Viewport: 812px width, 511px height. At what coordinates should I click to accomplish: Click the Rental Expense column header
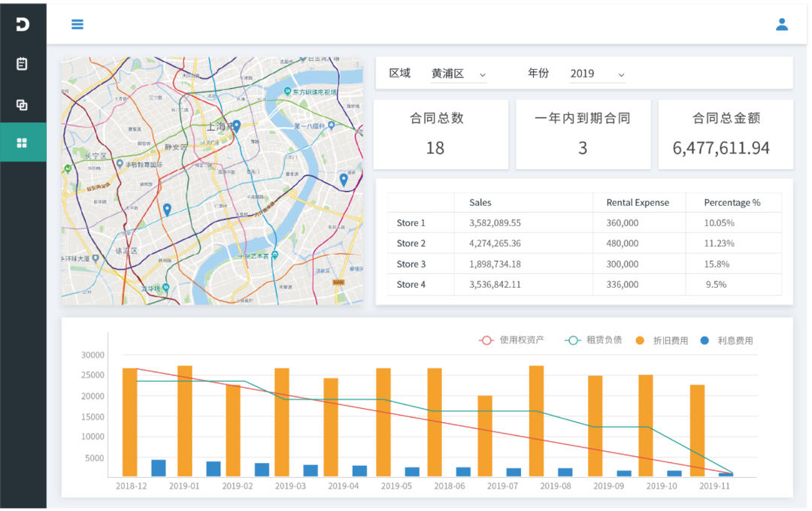(638, 202)
